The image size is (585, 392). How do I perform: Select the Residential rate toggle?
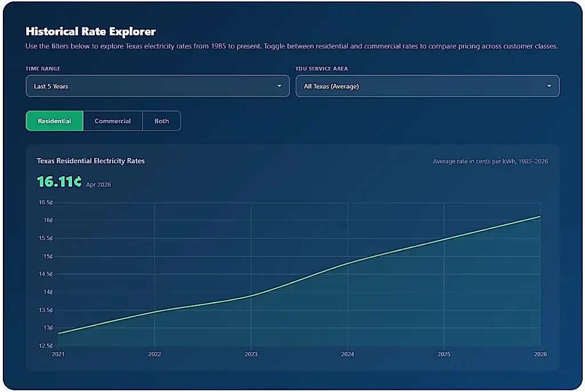pyautogui.click(x=54, y=121)
